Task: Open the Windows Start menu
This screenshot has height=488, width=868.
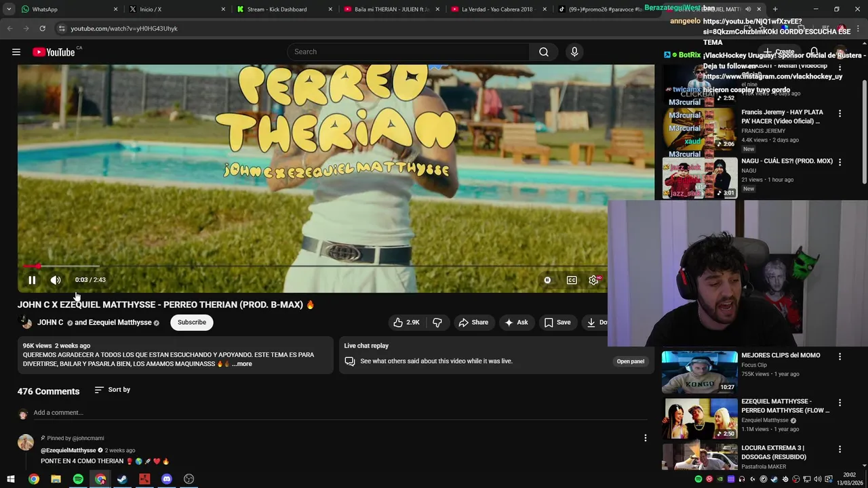Action: point(11,479)
